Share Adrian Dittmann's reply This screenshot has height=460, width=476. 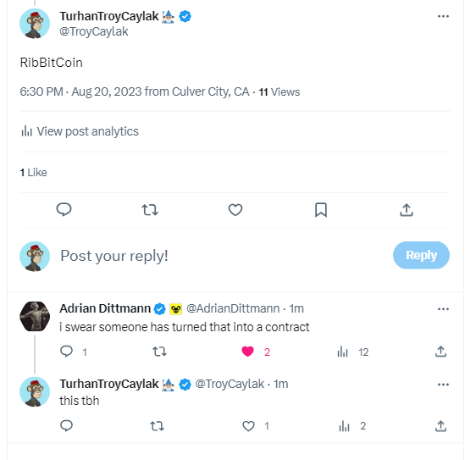[x=440, y=352]
